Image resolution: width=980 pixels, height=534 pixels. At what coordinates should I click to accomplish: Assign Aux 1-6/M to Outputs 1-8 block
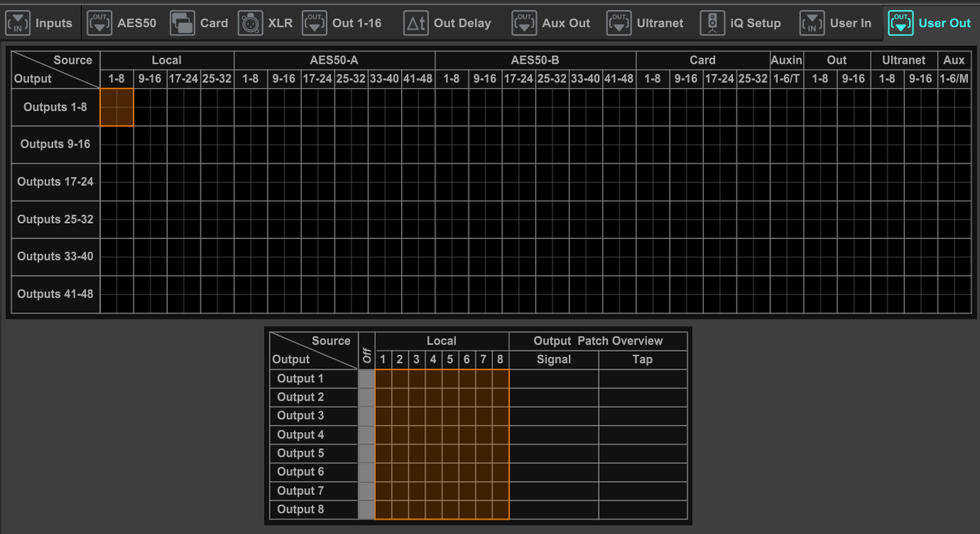954,107
